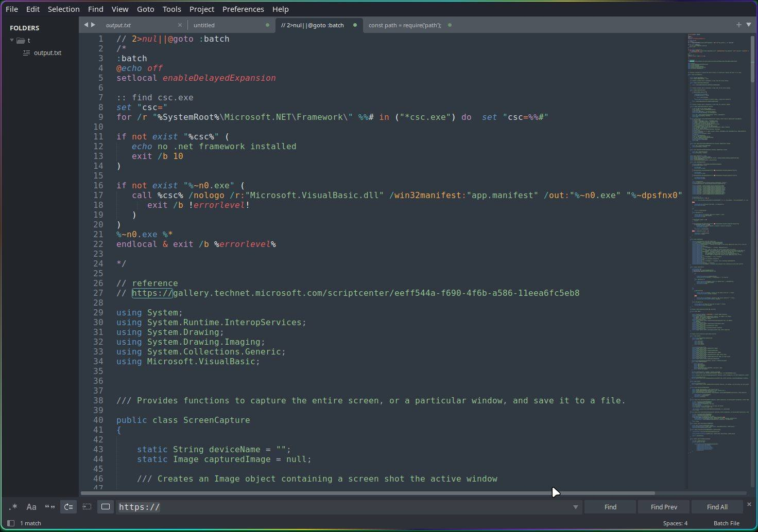Click 'echo no .net framework installed' text
758x532 pixels.
pos(214,146)
